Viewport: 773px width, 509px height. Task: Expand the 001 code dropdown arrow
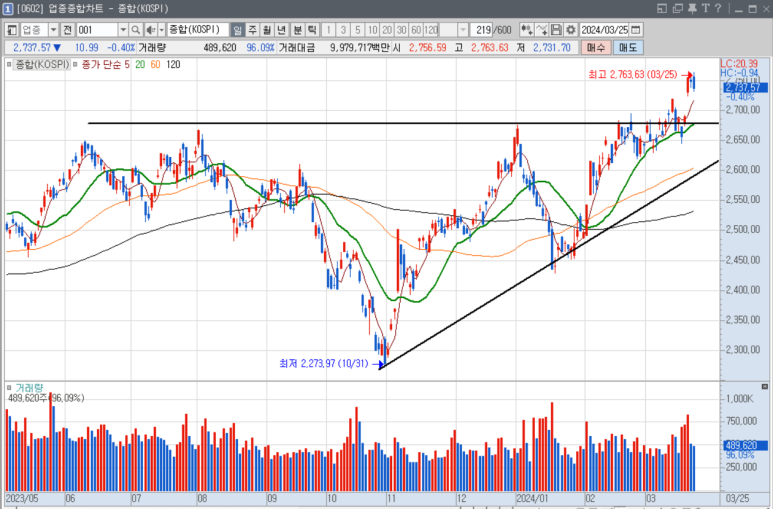click(123, 30)
